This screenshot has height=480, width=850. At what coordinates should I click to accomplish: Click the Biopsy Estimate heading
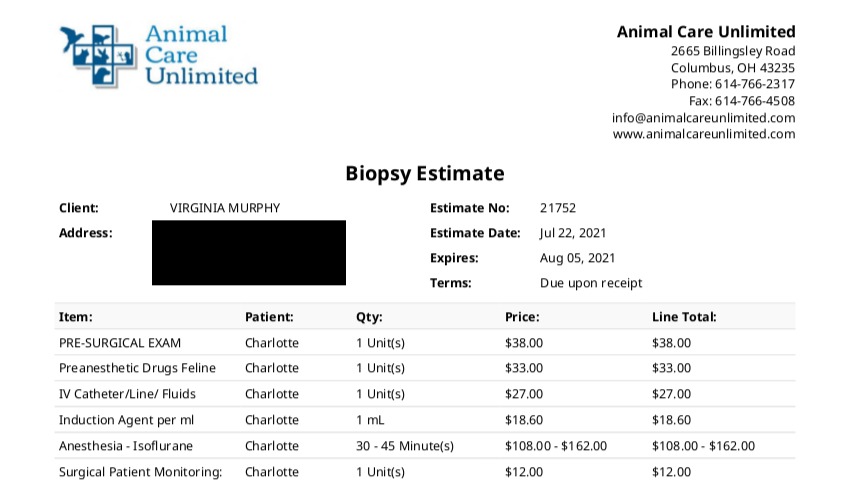(x=425, y=173)
